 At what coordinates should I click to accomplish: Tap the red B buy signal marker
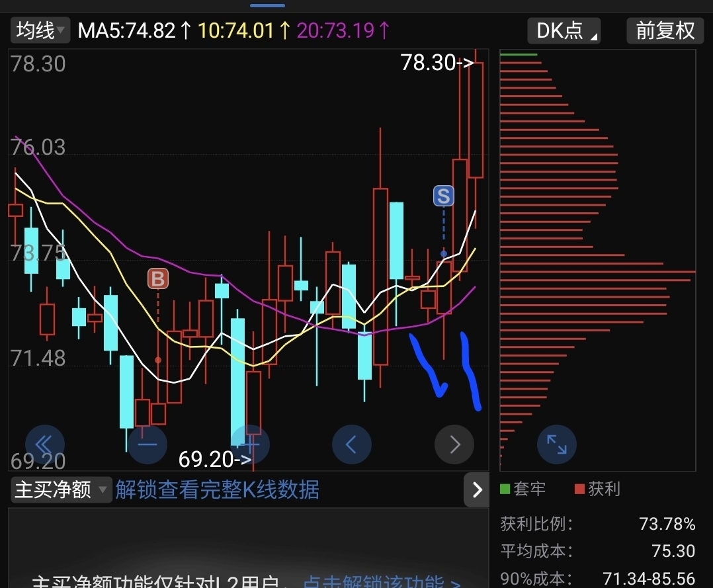point(158,278)
